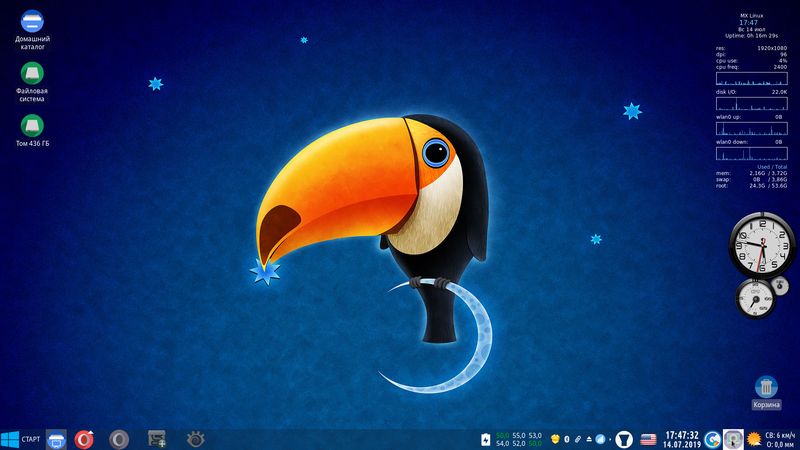Click the 'MX Linux' Conky title text
This screenshot has height=450, width=800.
click(x=752, y=16)
